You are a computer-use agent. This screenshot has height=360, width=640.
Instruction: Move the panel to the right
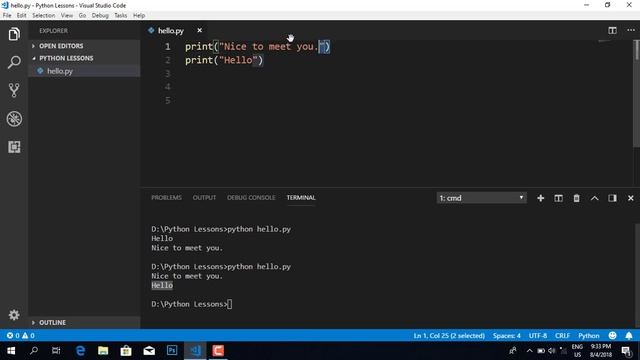pos(612,198)
